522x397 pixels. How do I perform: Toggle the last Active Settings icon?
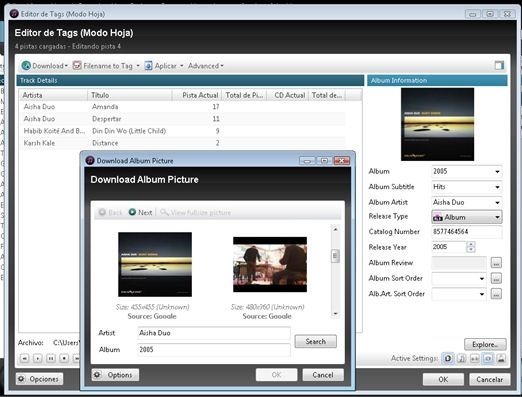tap(501, 359)
